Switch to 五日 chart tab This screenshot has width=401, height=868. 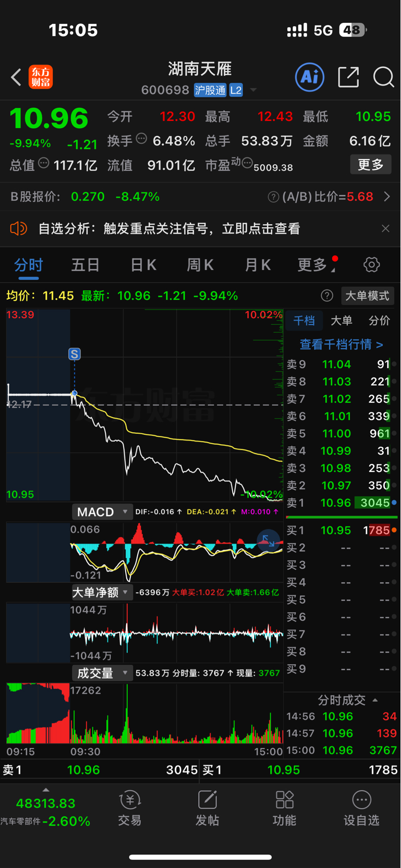tap(86, 264)
